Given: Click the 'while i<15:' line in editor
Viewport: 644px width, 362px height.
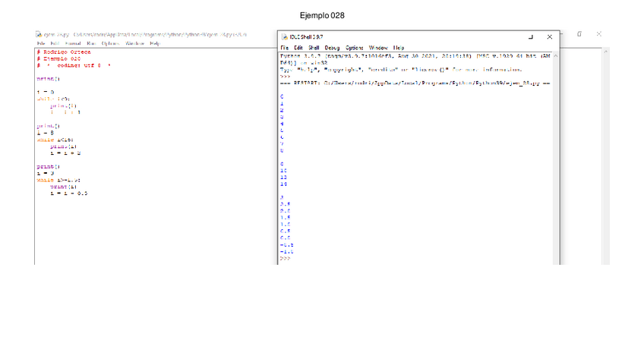Looking at the screenshot, I should [x=55, y=140].
